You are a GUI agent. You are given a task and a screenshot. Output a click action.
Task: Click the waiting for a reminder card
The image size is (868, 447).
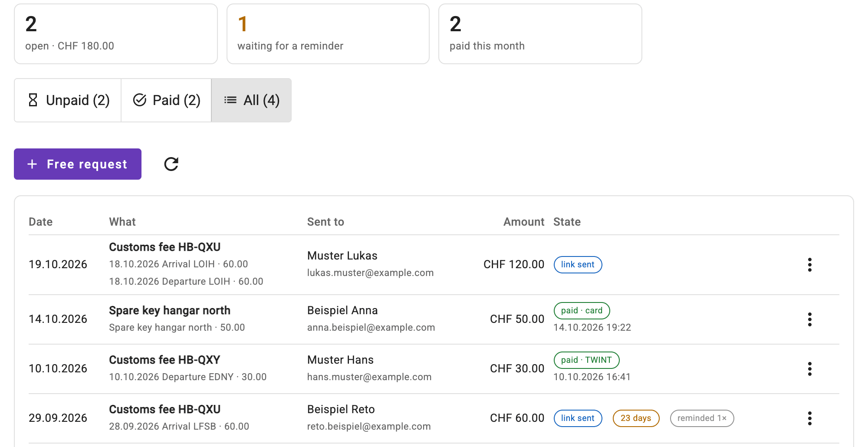point(328,34)
